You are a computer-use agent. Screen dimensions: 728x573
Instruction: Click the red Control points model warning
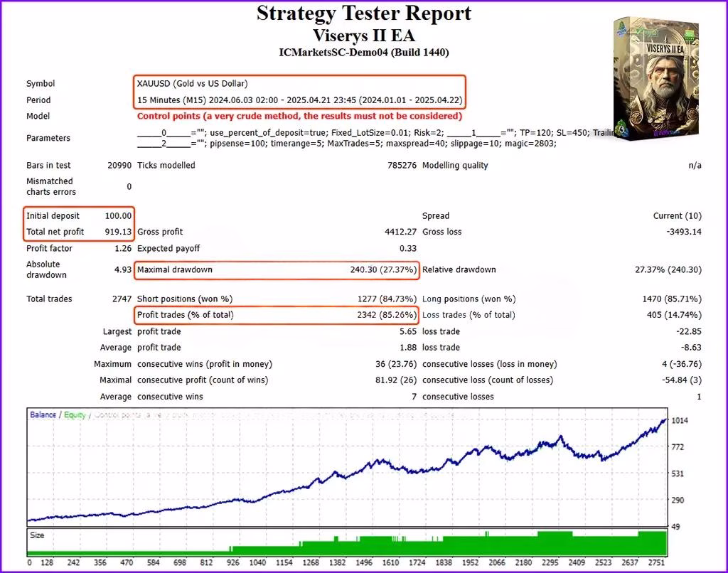coord(299,116)
